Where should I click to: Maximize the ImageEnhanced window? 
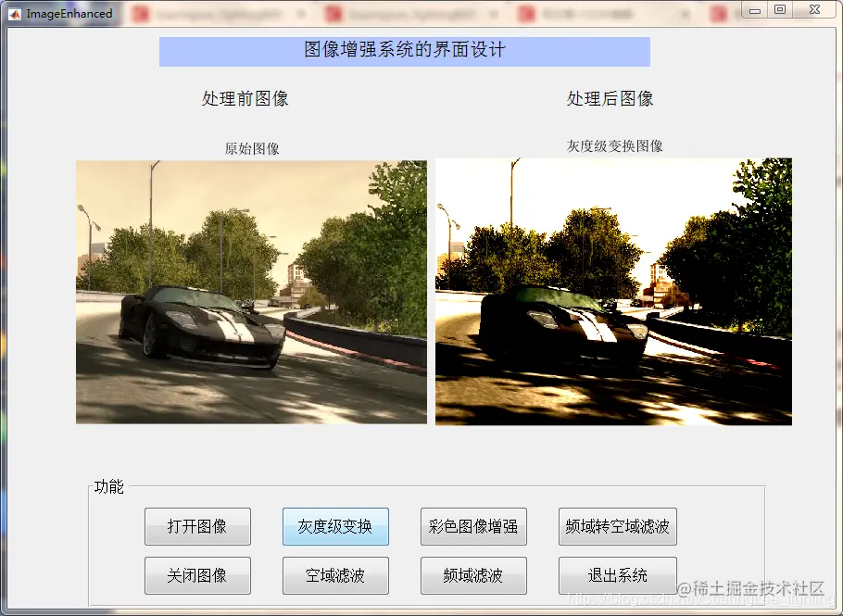[x=780, y=9]
